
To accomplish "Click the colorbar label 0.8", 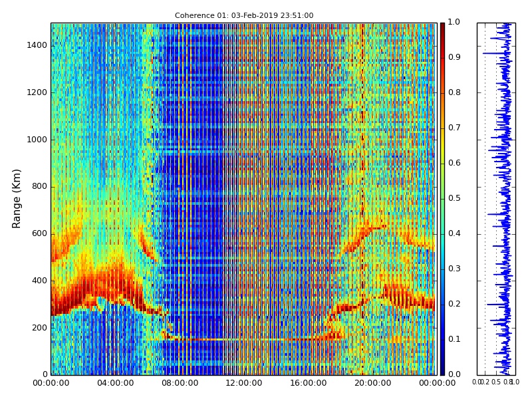I will (x=454, y=92).
